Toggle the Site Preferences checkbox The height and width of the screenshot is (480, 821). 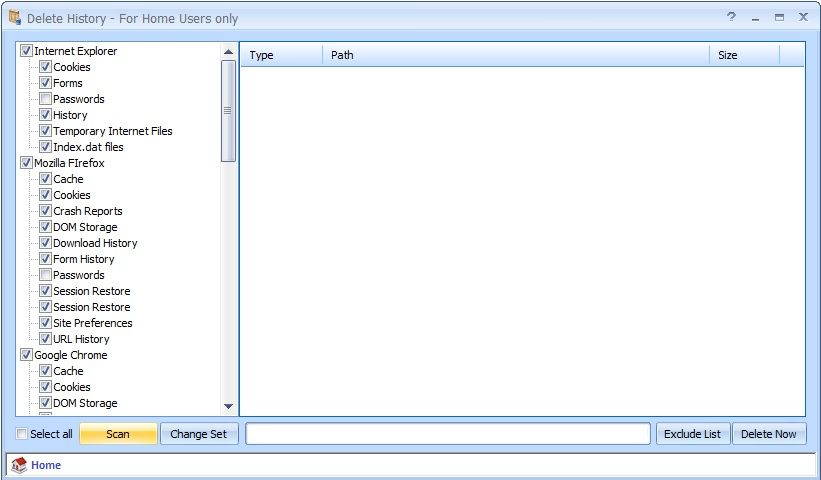coord(45,323)
